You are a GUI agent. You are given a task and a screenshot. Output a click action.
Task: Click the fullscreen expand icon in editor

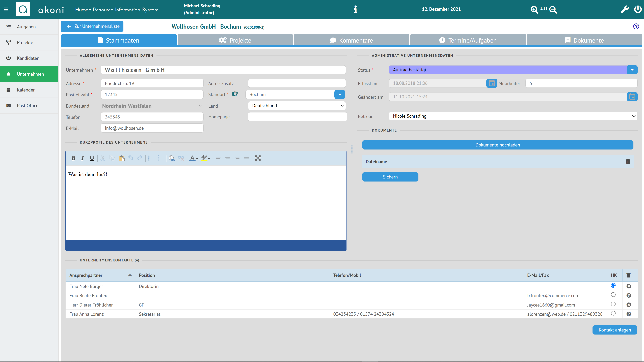click(258, 158)
